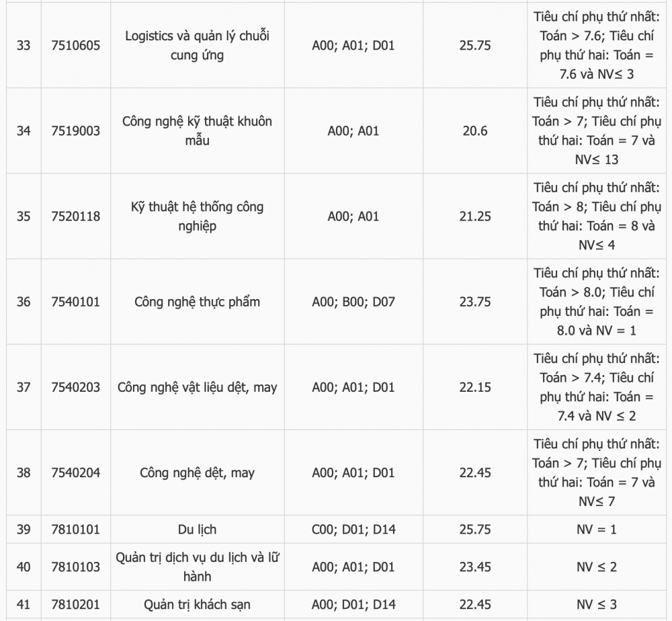Select Công nghệ thực phẩm major name
Image resolution: width=672 pixels, height=621 pixels.
[197, 302]
